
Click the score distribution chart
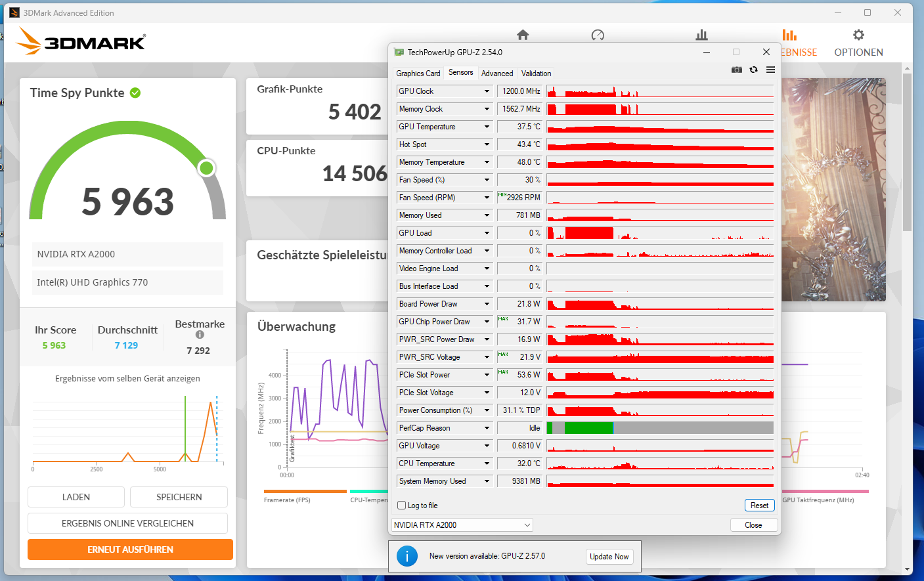point(127,430)
